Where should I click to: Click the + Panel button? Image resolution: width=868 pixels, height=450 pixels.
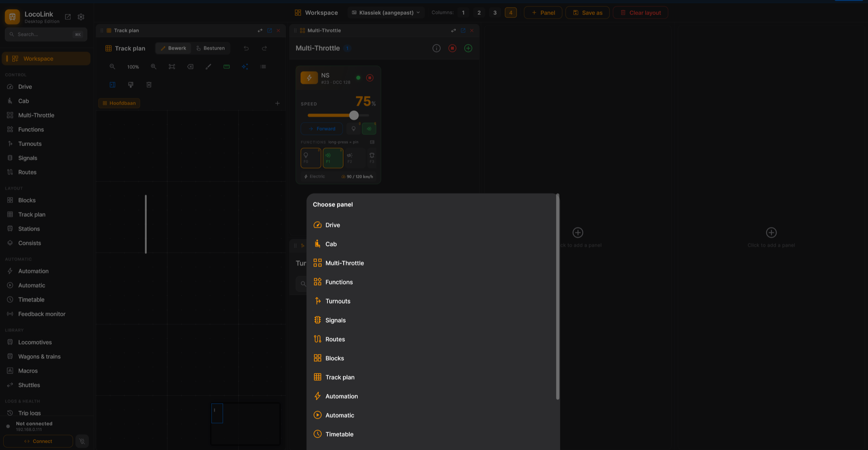point(543,13)
